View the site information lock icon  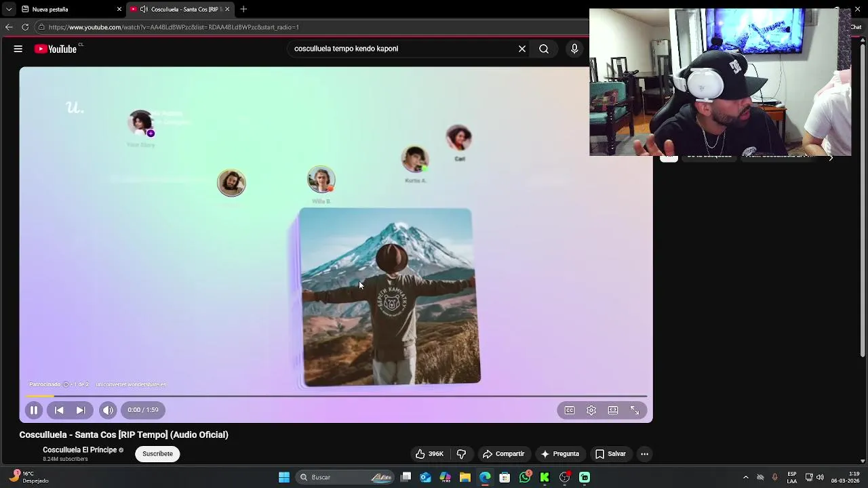click(41, 27)
